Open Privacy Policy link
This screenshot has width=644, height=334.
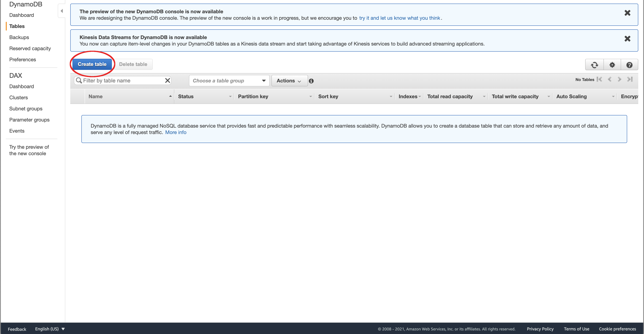coord(540,329)
